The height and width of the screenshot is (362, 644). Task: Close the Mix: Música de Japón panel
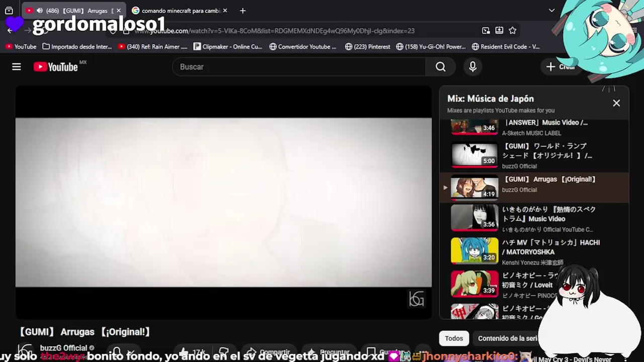tap(616, 103)
